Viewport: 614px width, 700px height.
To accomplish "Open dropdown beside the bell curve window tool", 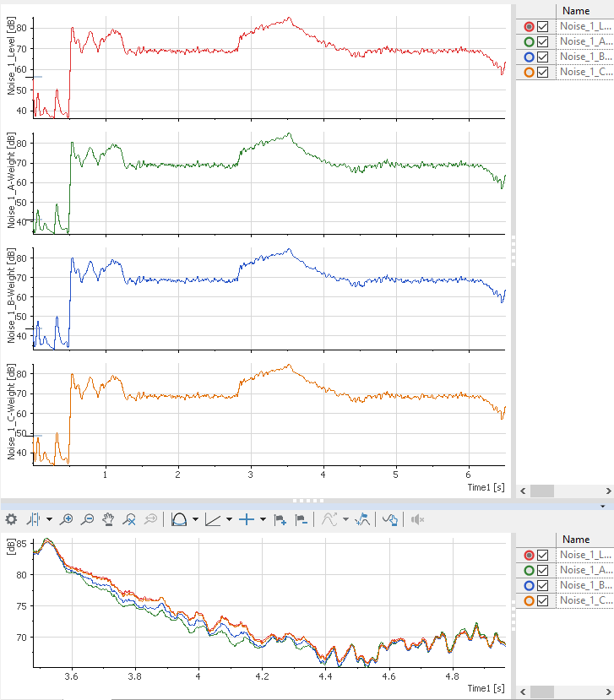I will click(x=195, y=519).
